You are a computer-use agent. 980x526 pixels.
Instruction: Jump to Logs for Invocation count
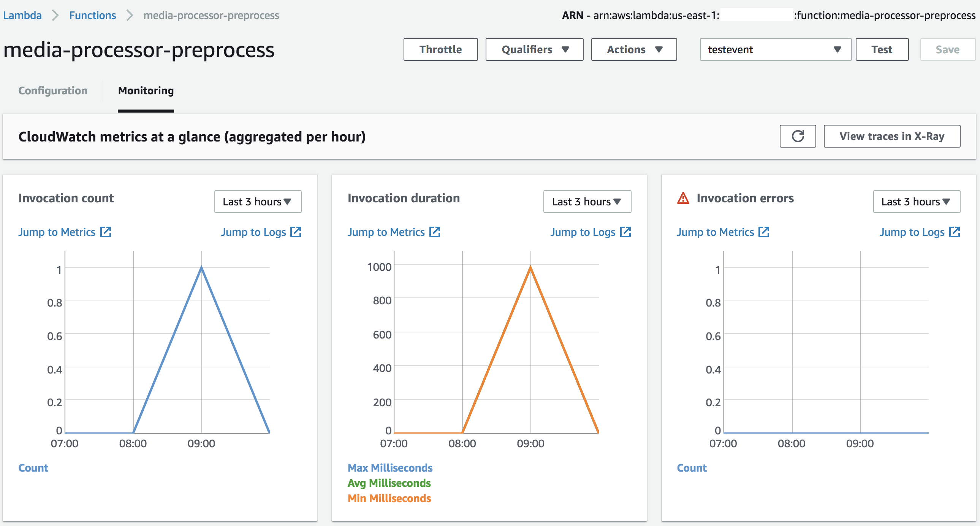(253, 232)
